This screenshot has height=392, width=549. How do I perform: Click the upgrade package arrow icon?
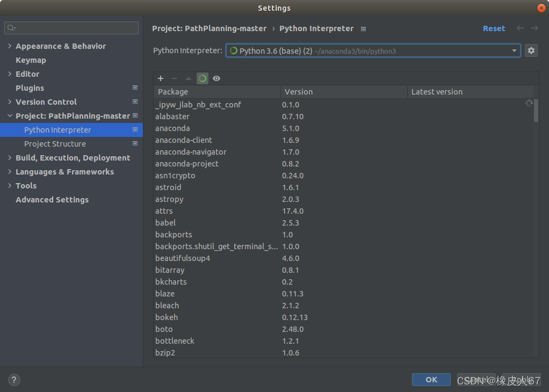[189, 78]
